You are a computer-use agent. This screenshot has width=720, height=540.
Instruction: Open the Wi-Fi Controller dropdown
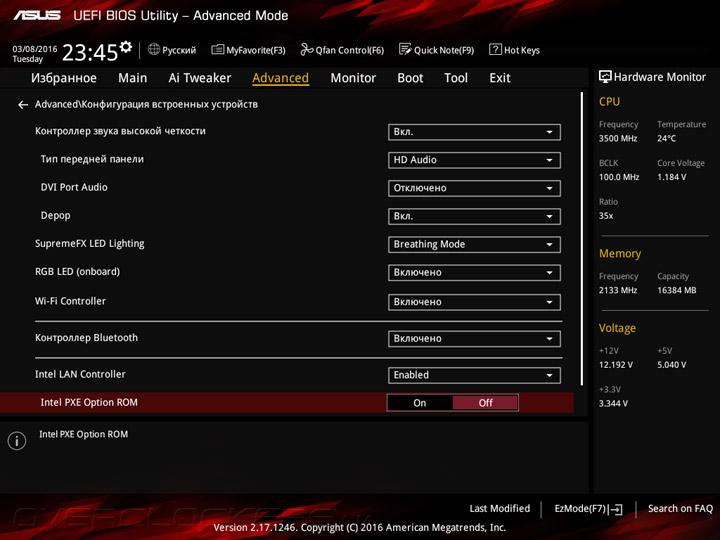tap(474, 302)
